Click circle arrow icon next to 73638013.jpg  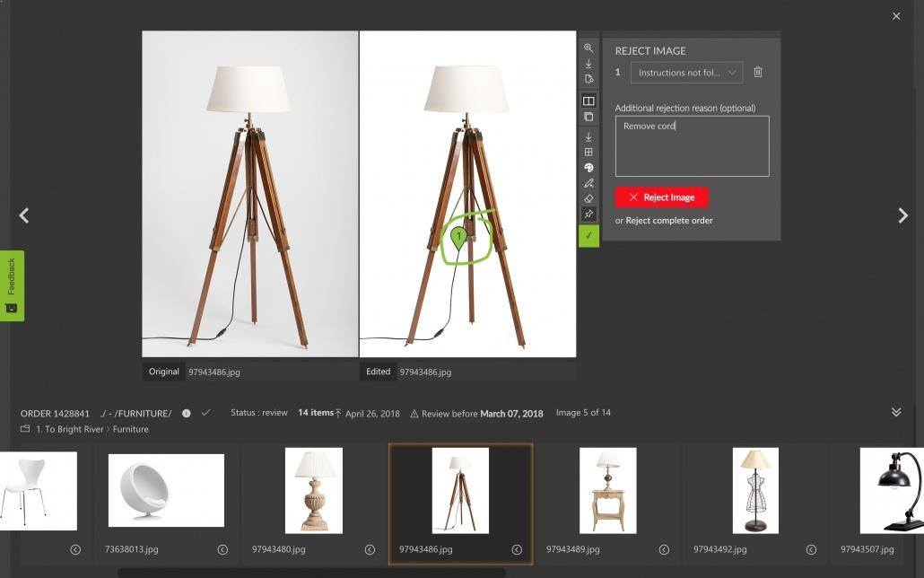pyautogui.click(x=222, y=549)
